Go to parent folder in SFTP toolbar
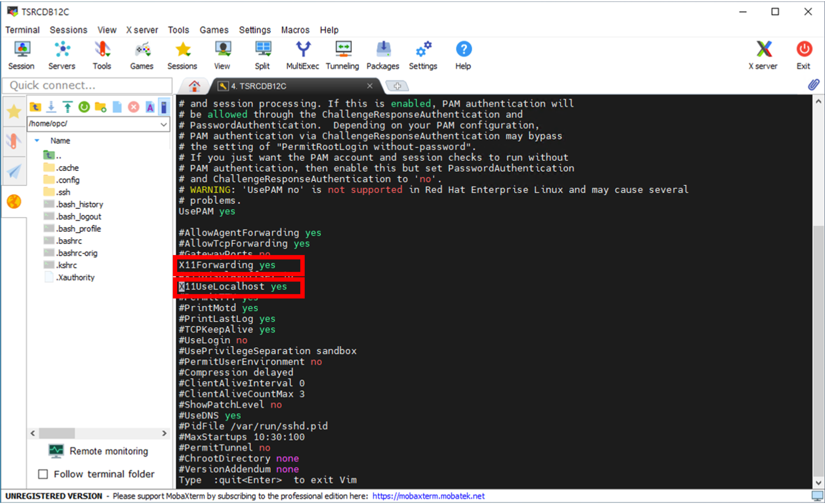 (x=36, y=107)
